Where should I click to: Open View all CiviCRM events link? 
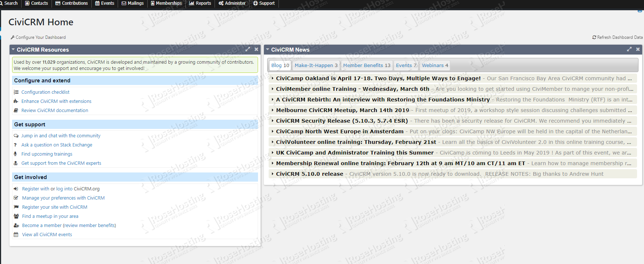[47, 235]
